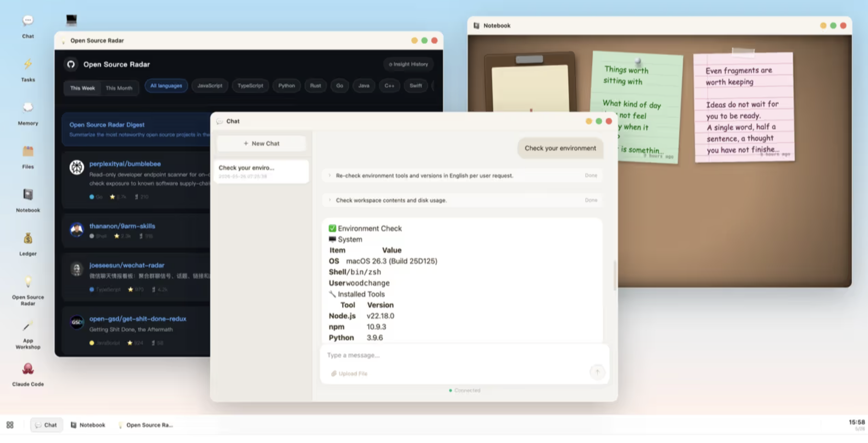The width and height of the screenshot is (868, 443).
Task: Filter by Java language
Action: pyautogui.click(x=364, y=86)
